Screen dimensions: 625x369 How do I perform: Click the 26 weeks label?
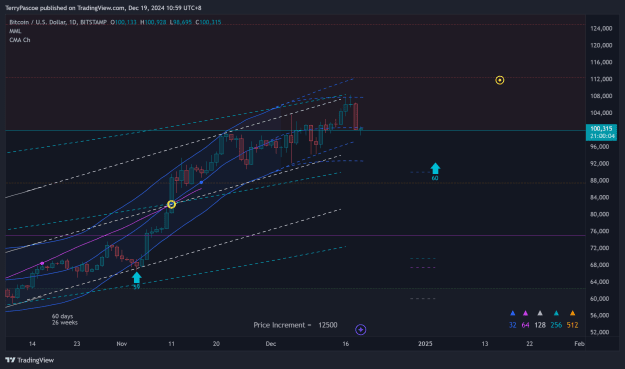(65, 323)
